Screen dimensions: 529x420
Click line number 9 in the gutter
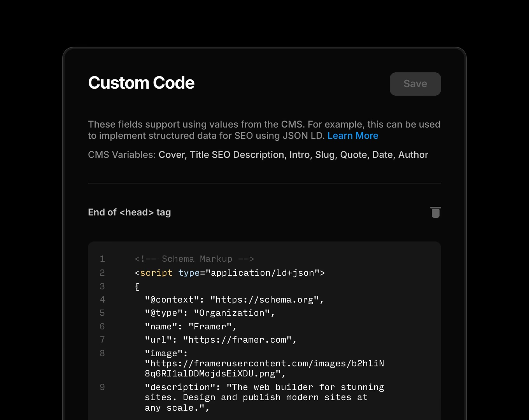102,387
